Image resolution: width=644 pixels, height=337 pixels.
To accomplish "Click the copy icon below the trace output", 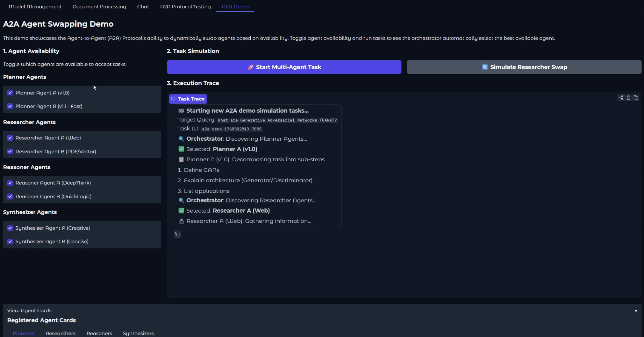I will [x=177, y=234].
